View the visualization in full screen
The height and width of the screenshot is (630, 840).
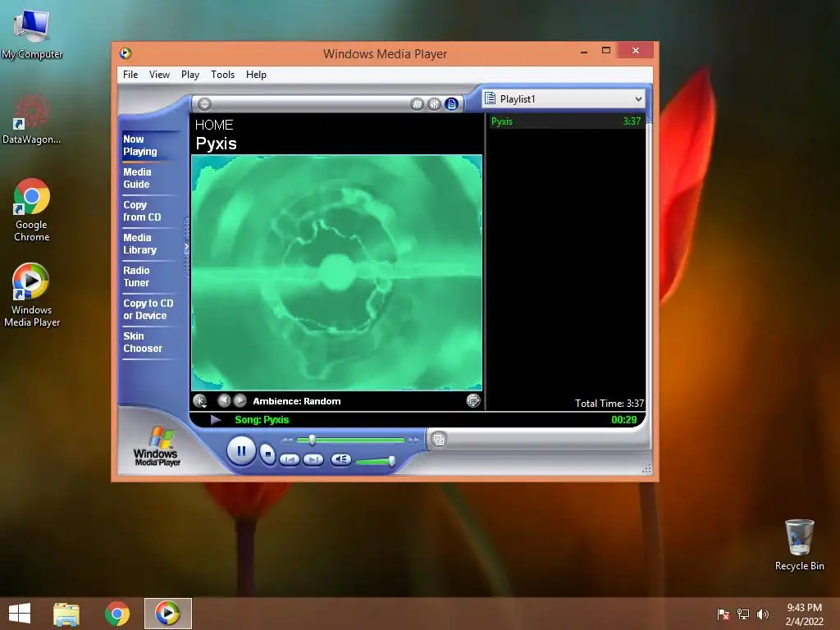pyautogui.click(x=473, y=400)
